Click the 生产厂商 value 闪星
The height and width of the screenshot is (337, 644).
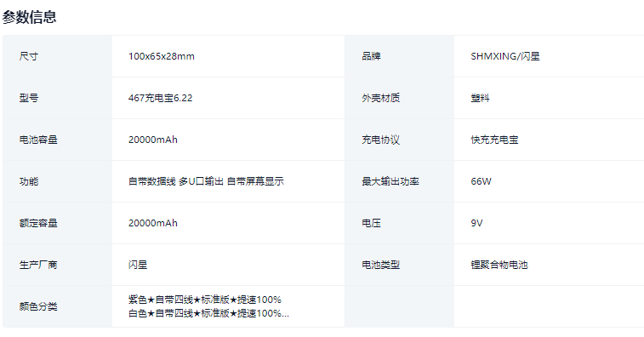pos(138,265)
